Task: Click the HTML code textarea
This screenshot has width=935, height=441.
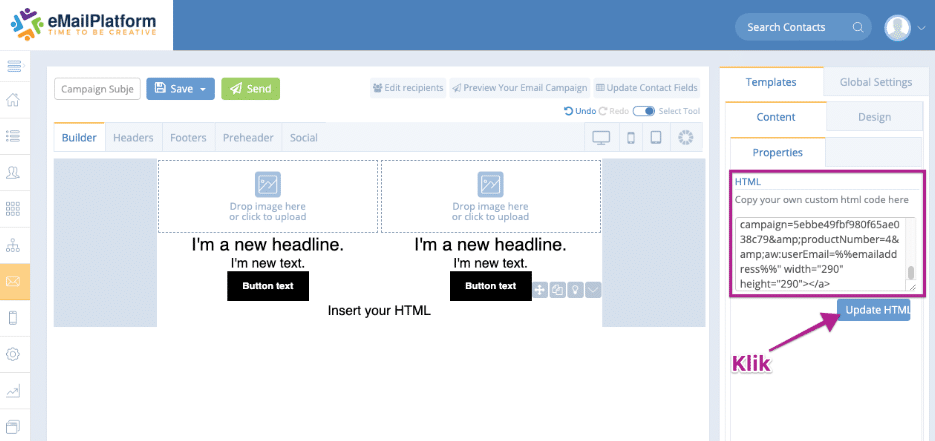Action: point(825,254)
